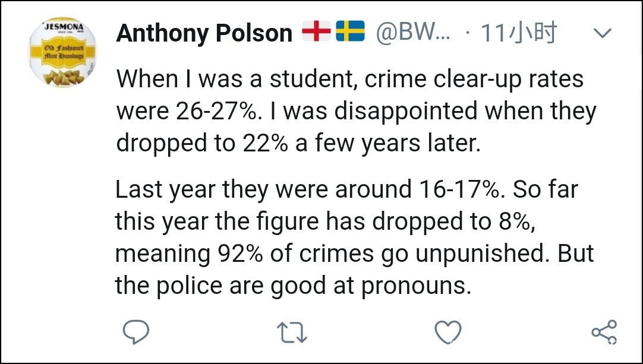
Task: Click the reply speech bubble icon
Action: pos(135,332)
